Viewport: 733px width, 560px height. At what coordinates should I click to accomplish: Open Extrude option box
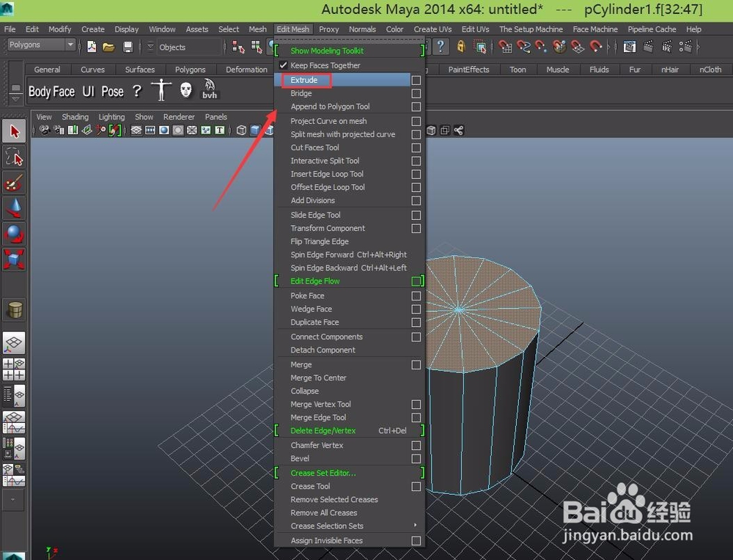416,81
